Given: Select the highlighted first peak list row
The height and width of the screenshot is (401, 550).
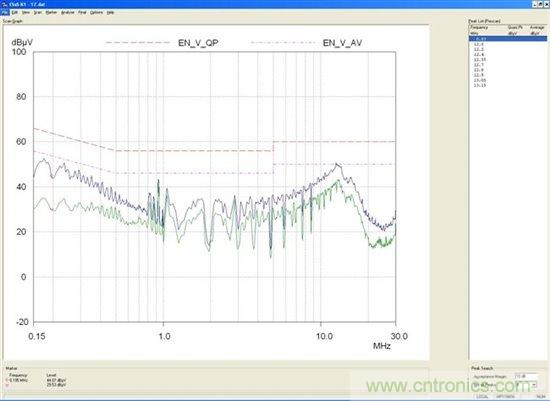Looking at the screenshot, I should (508, 39).
